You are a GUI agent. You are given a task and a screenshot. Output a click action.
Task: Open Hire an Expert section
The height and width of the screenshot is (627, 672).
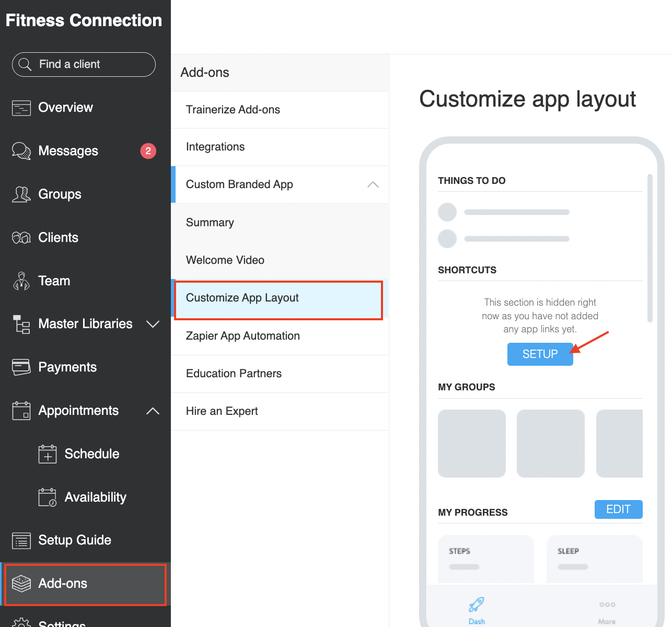pos(280,411)
